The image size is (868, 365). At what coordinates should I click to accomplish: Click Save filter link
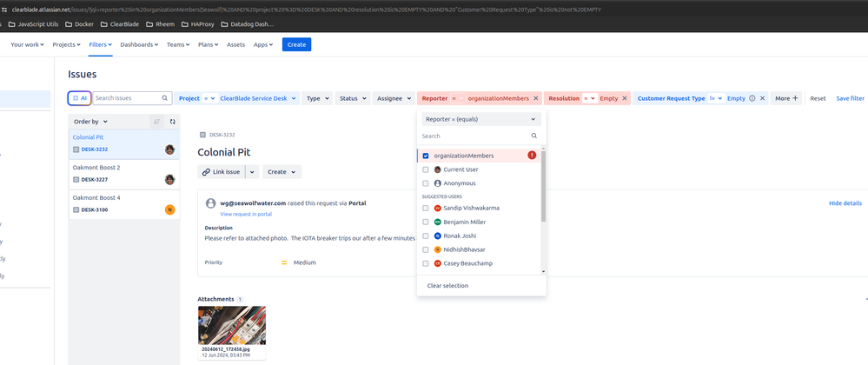tap(850, 98)
